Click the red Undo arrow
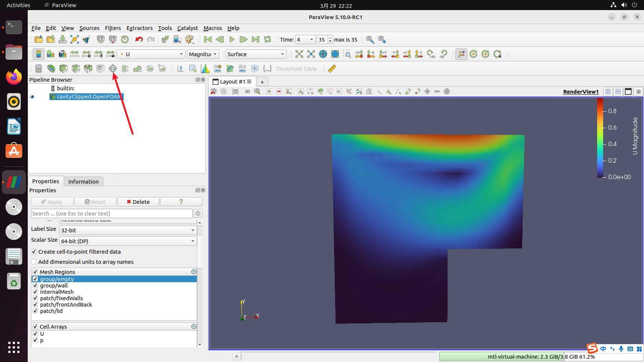The image size is (644, 362). (x=139, y=39)
